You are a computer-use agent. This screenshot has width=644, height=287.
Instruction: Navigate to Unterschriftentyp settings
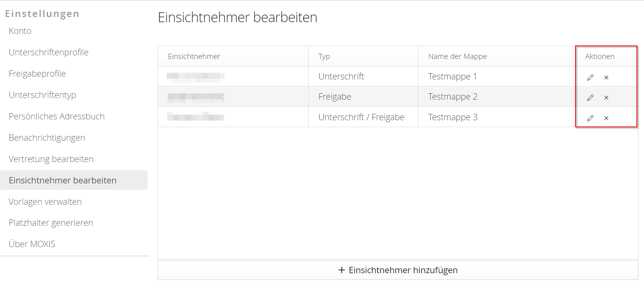click(42, 95)
